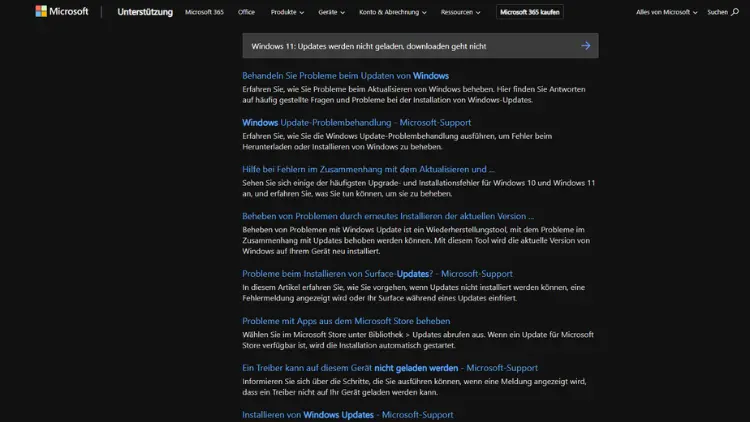Click the text 'Windows auf Ihrem Gerät neu installiert.'
This screenshot has width=750, height=422.
[x=311, y=251]
